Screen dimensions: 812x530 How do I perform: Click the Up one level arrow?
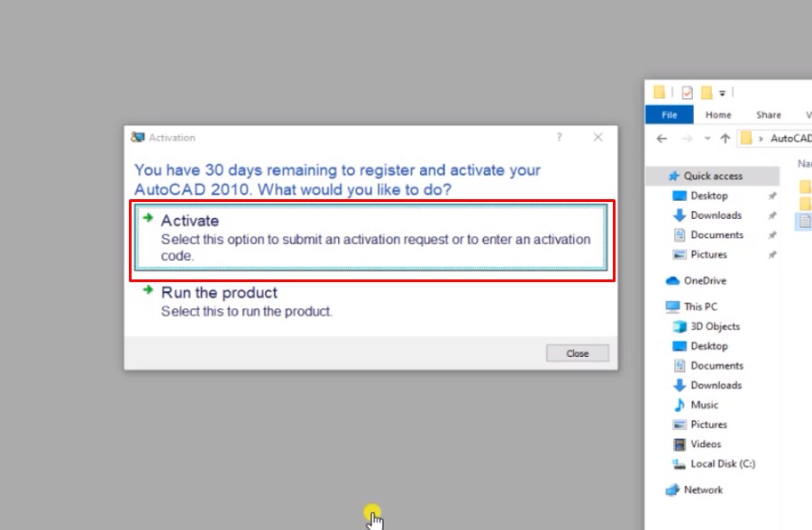coord(725,139)
